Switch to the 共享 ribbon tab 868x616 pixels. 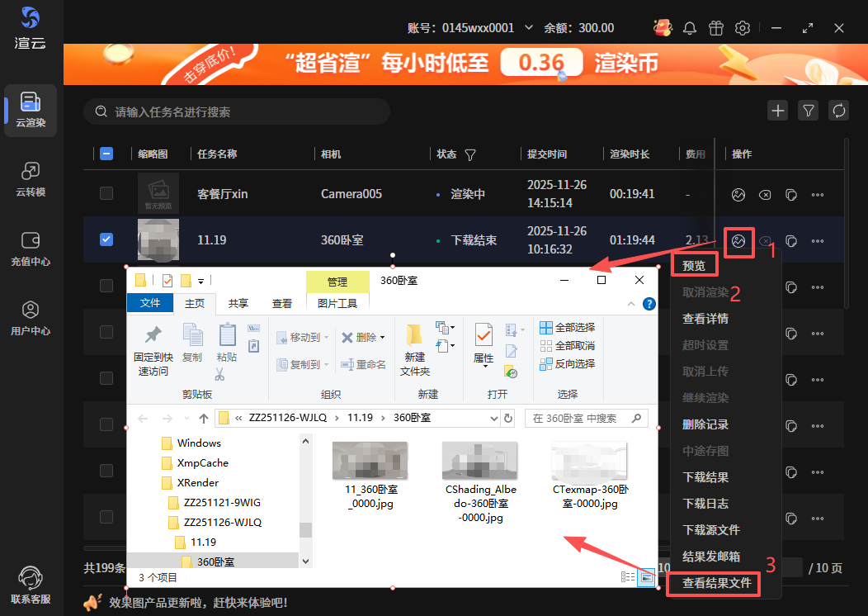238,303
